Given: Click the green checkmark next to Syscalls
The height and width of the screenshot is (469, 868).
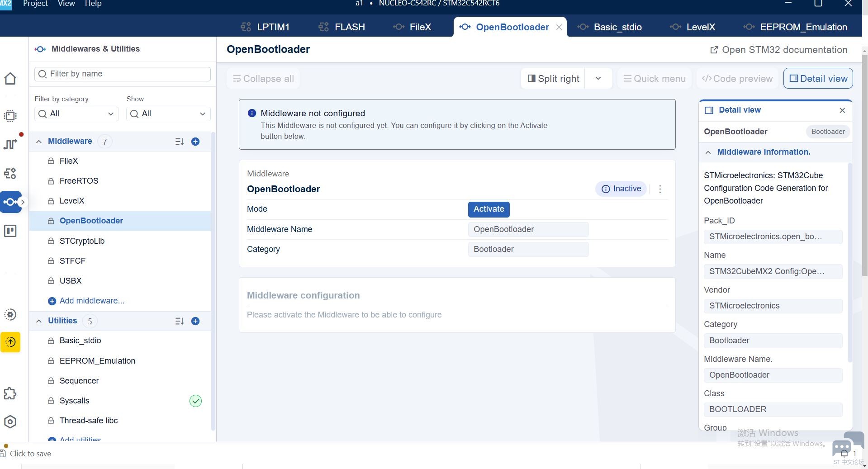Looking at the screenshot, I should 195,401.
